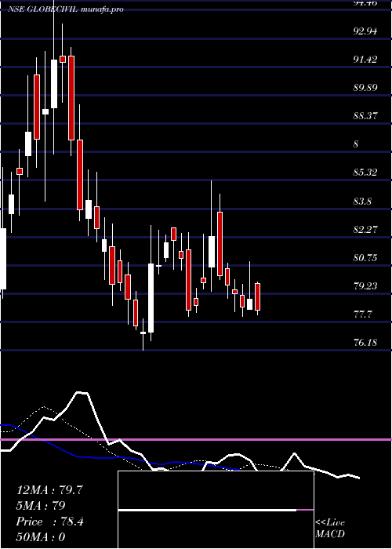392x549 pixels.
Task: Click the pink horizontal MACD zero line
Action: pos(196,439)
